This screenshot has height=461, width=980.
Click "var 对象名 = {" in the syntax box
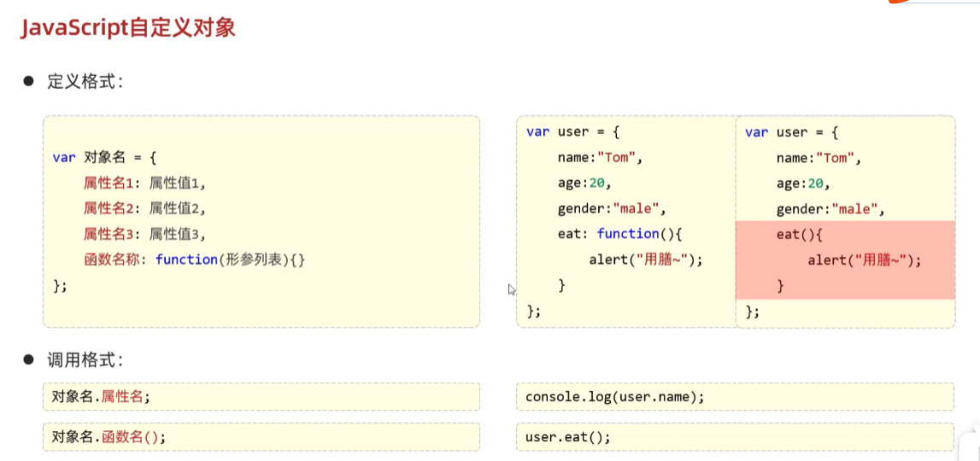coord(104,157)
